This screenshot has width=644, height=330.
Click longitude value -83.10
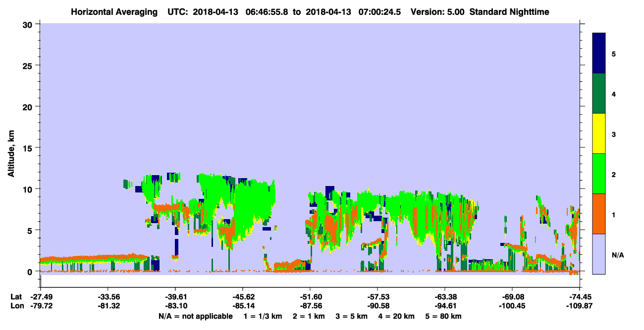coord(175,306)
